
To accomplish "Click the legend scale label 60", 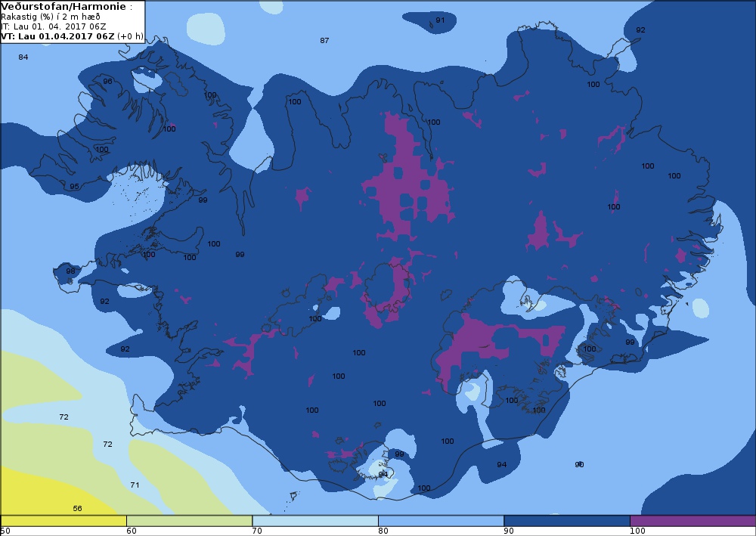I will [x=131, y=531].
